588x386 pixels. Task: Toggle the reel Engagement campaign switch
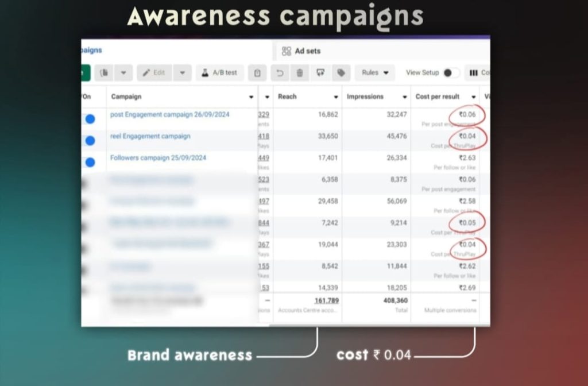click(89, 141)
